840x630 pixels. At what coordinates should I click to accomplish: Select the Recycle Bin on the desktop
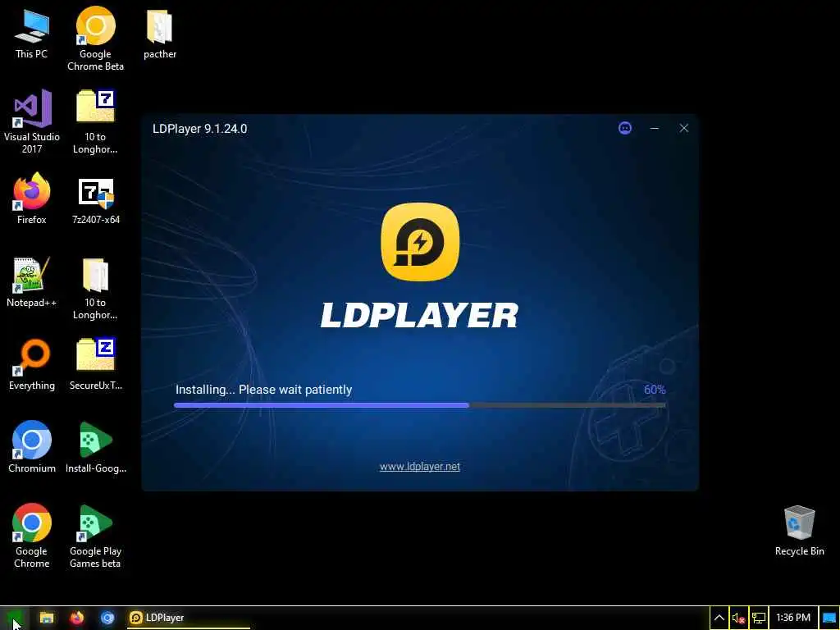pos(799,531)
